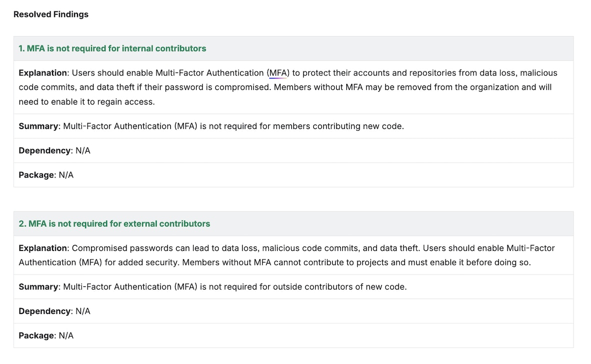Select the Resolved Findings page title
This screenshot has height=364, width=591.
click(x=51, y=14)
